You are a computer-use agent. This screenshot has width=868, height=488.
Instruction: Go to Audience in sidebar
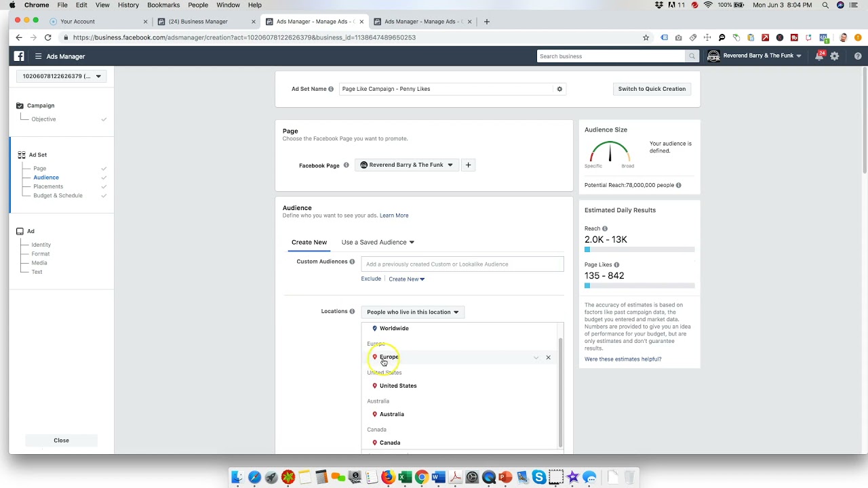[x=46, y=178]
